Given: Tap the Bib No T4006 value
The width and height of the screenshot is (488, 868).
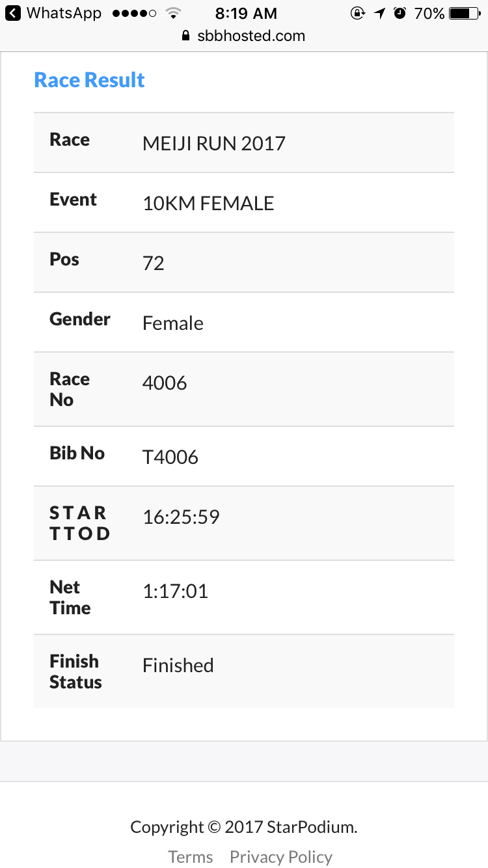Looking at the screenshot, I should click(170, 457).
